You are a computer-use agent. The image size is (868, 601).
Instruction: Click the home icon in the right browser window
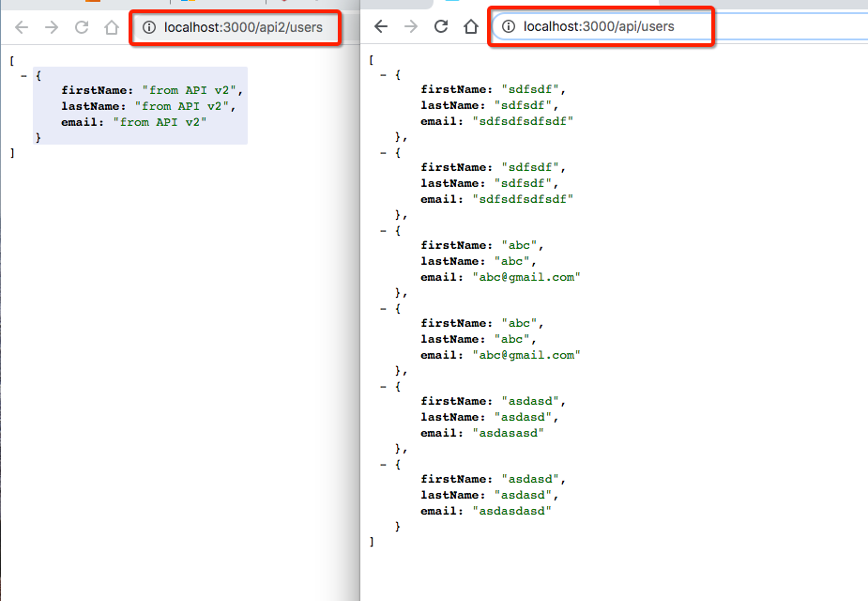point(471,27)
